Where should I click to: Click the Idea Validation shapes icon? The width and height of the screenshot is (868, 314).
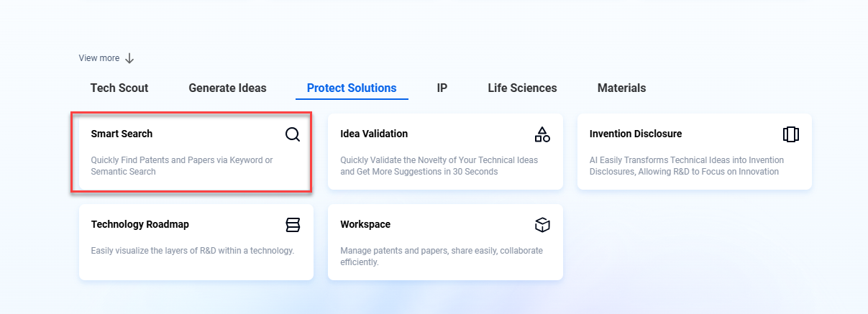[x=542, y=134]
